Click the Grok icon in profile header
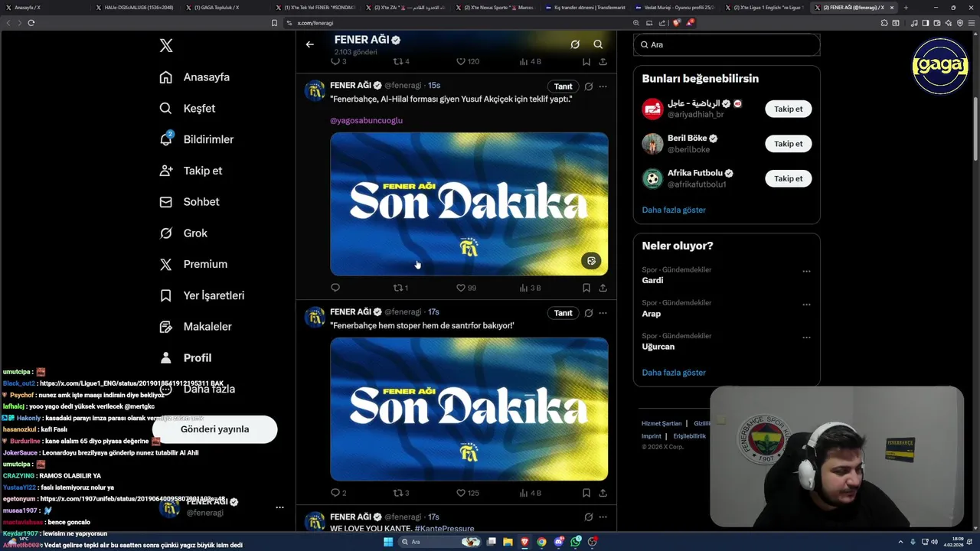 coord(575,44)
